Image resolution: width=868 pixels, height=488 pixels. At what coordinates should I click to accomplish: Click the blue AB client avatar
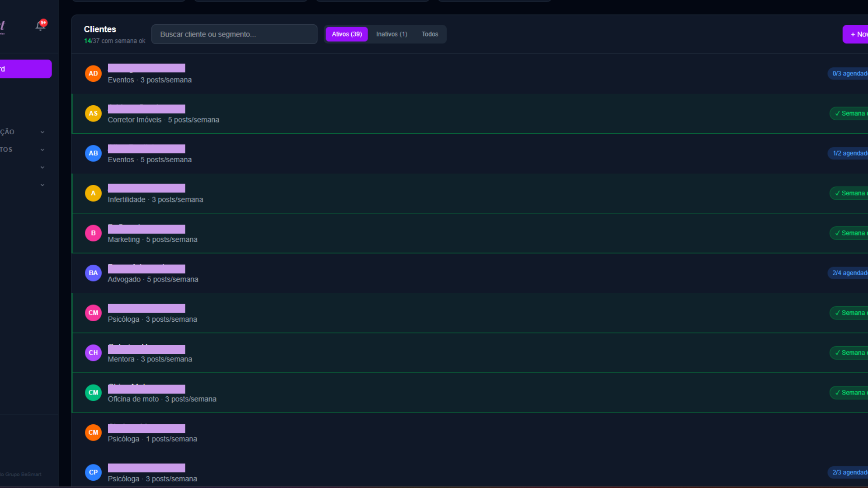tap(93, 153)
